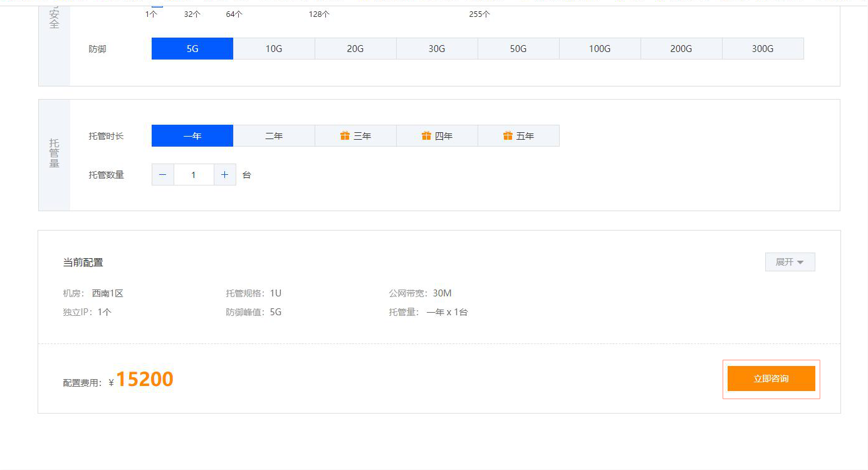Click the 255个 mark on IP slider
This screenshot has width=868, height=470.
coord(479,14)
